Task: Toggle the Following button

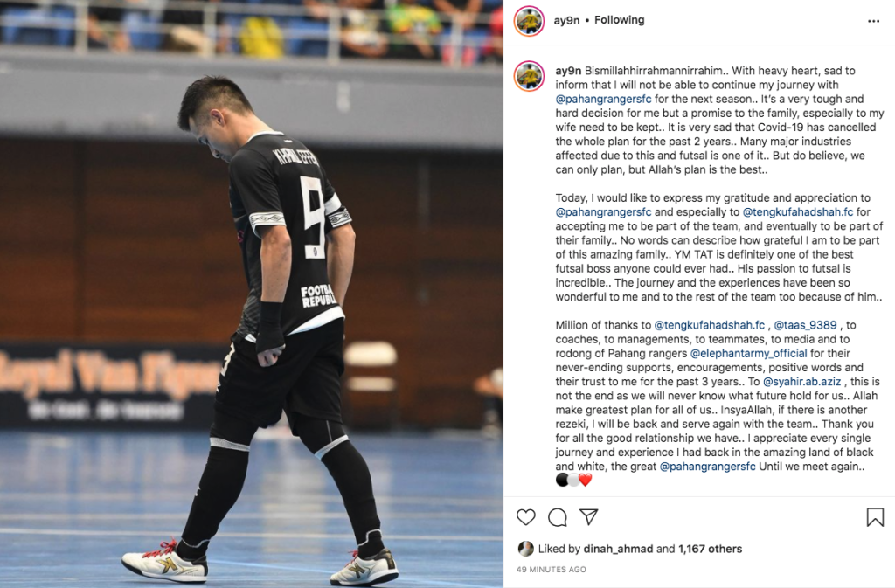Action: (x=620, y=20)
